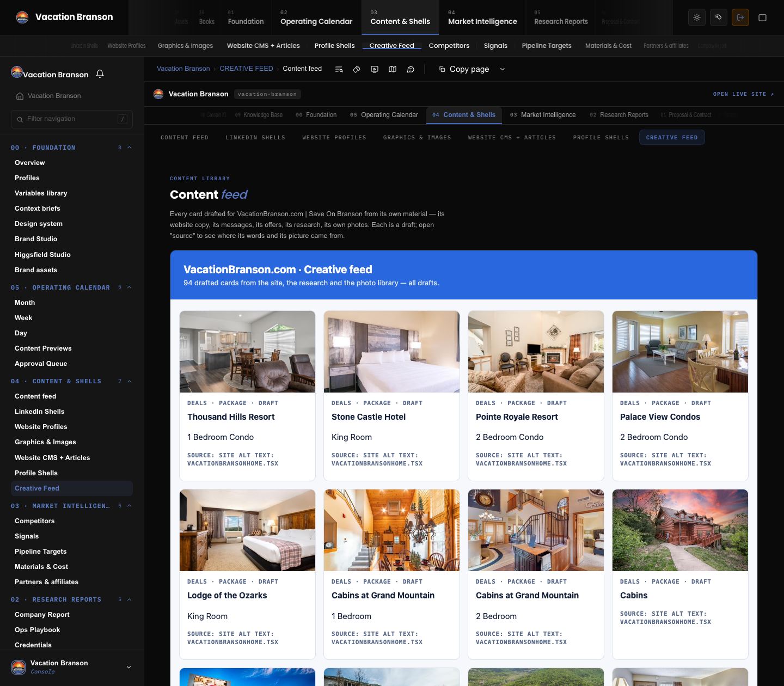Click the Open Live Site link

click(x=743, y=94)
